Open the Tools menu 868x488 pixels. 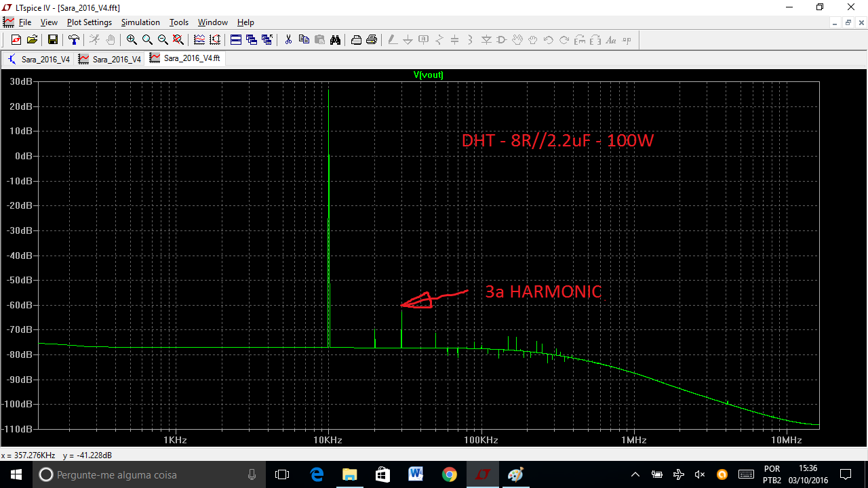tap(179, 22)
